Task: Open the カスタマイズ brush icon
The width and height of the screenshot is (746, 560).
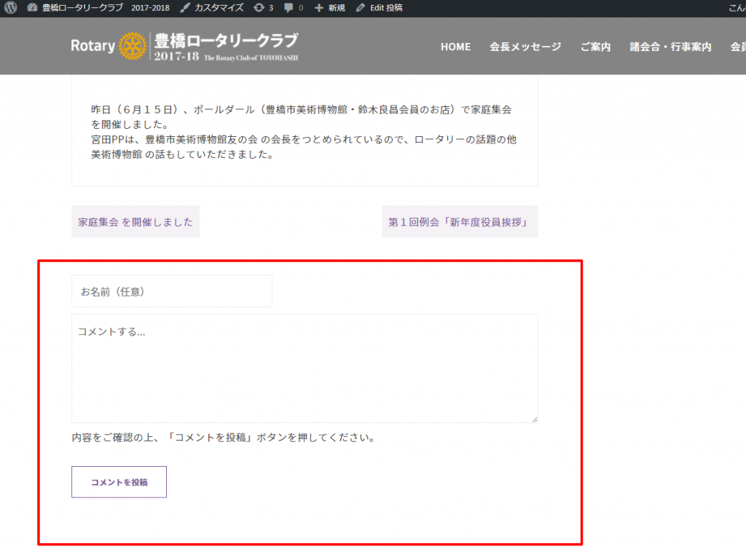Action: [185, 8]
